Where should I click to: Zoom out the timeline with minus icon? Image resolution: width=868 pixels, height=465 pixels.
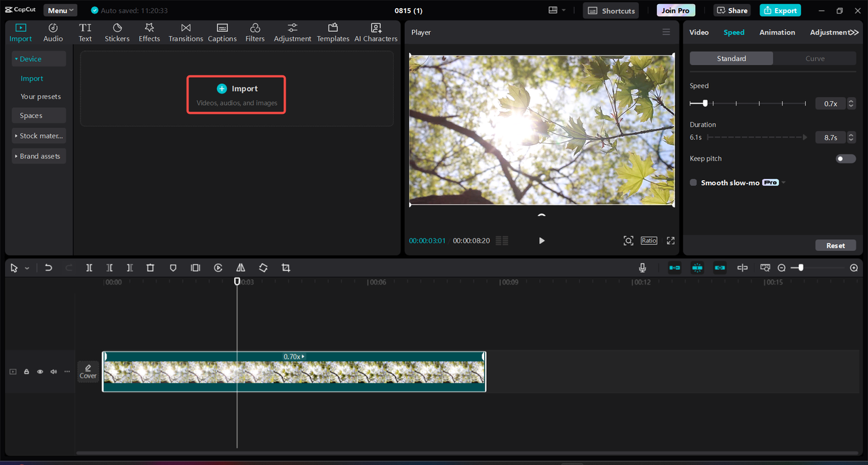pyautogui.click(x=781, y=268)
